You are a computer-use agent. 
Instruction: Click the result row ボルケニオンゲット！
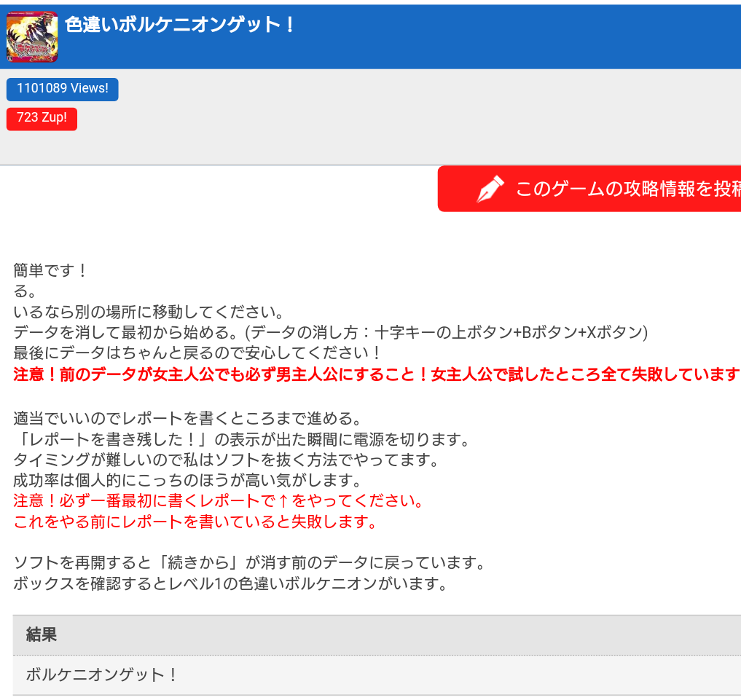click(x=102, y=675)
